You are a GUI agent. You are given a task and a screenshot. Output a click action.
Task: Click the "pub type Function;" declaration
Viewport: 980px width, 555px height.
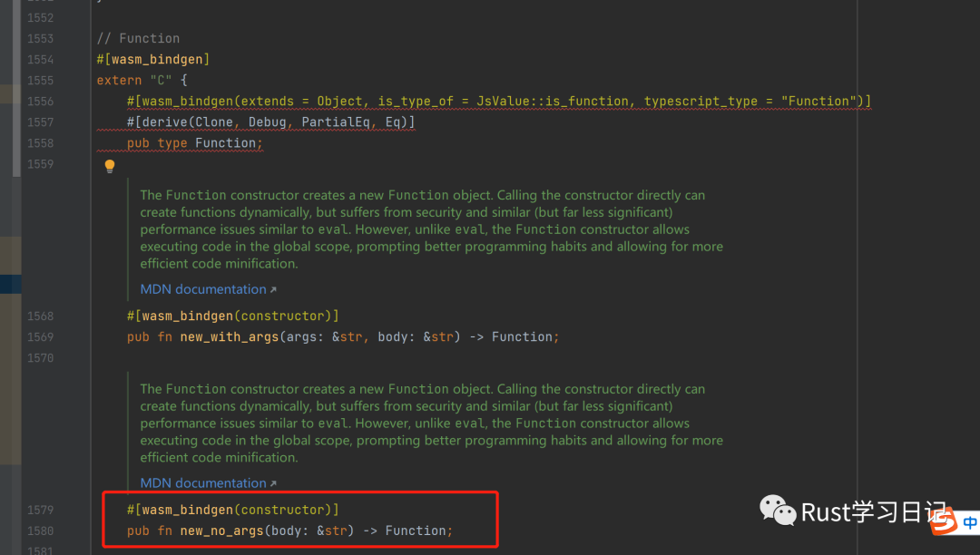click(x=194, y=143)
